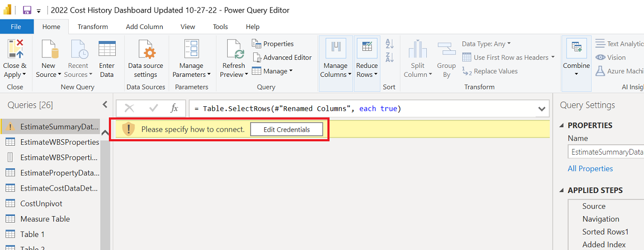Image resolution: width=644 pixels, height=250 pixels.
Task: Click the Vision eye icon
Action: [x=600, y=57]
